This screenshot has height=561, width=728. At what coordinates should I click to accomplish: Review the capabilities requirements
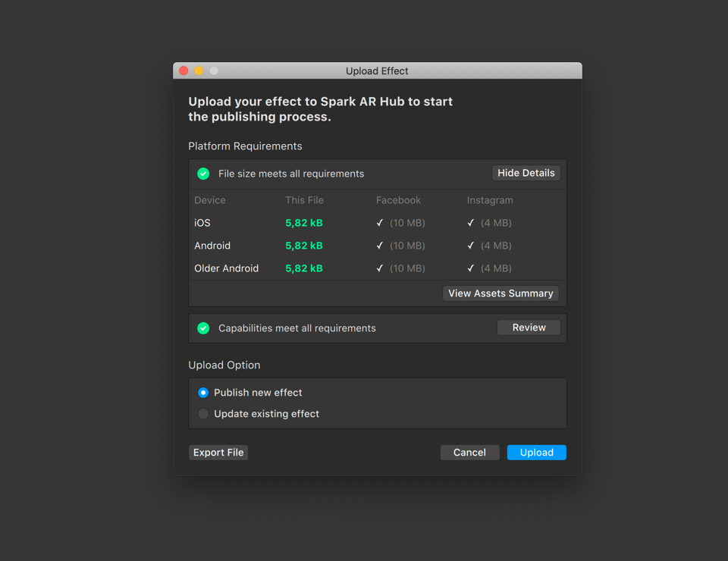click(x=529, y=328)
